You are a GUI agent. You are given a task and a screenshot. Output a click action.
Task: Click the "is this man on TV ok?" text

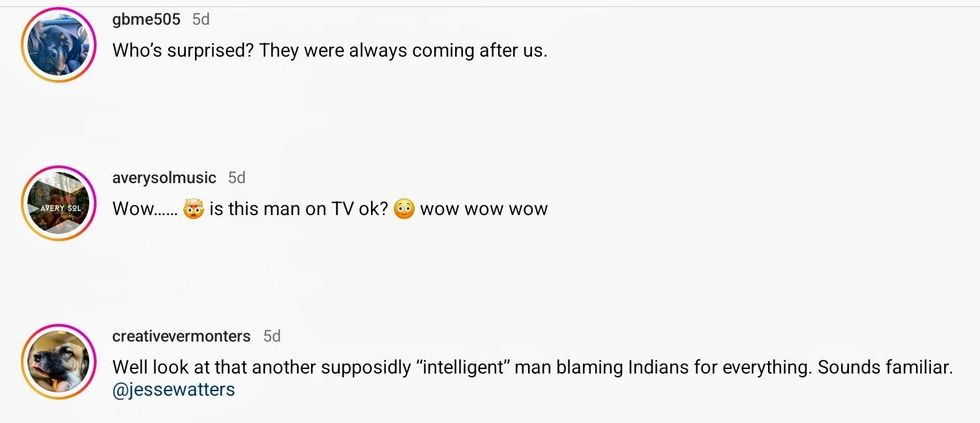[299, 209]
